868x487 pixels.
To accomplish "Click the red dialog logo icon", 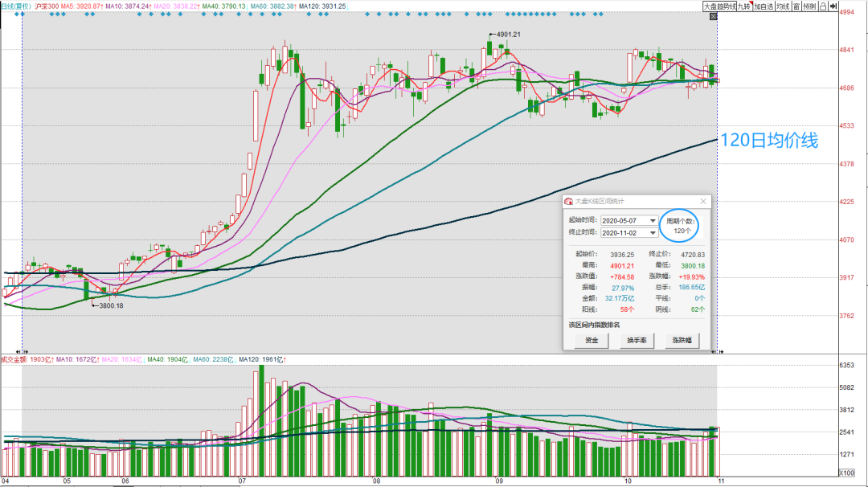I will (x=568, y=202).
